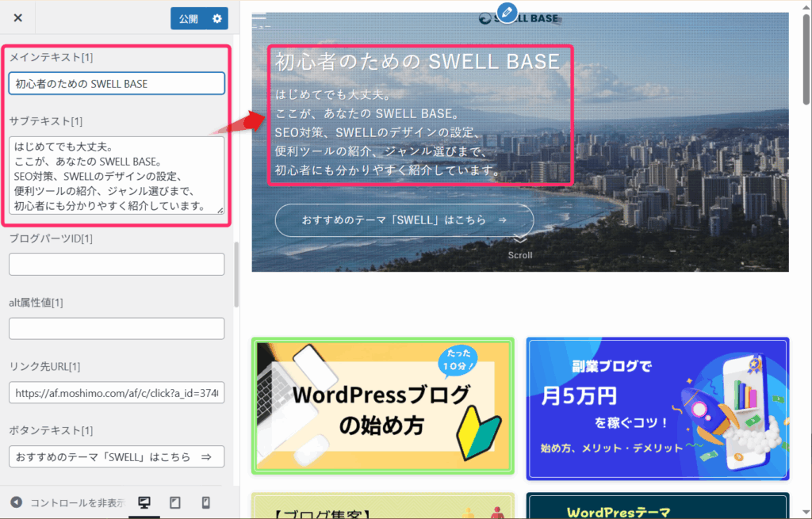This screenshot has height=519, width=812.
Task: Open the WordPressテーマ banner at bottom
Action: [x=657, y=506]
